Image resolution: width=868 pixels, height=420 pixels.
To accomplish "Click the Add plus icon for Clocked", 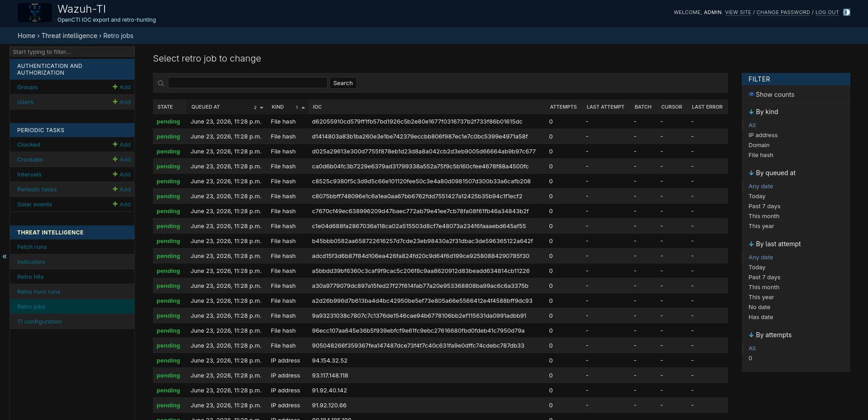I will (115, 144).
